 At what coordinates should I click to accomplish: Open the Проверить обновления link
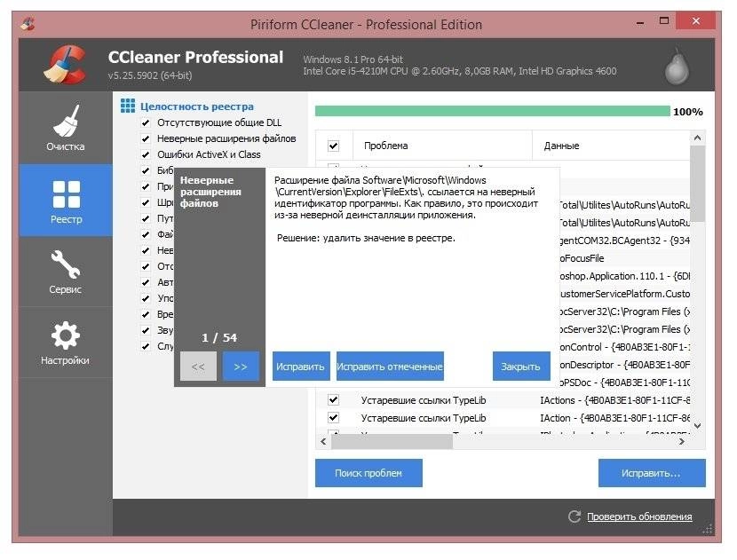(x=639, y=517)
